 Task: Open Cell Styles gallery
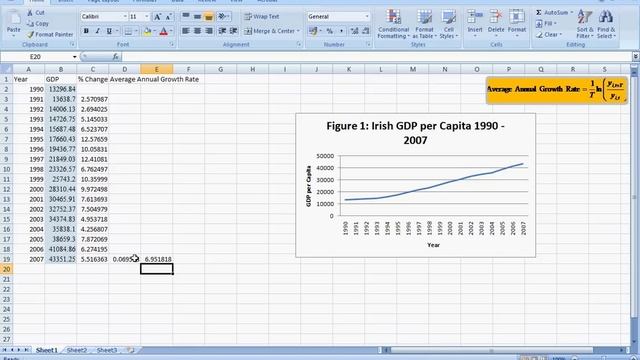[x=449, y=24]
